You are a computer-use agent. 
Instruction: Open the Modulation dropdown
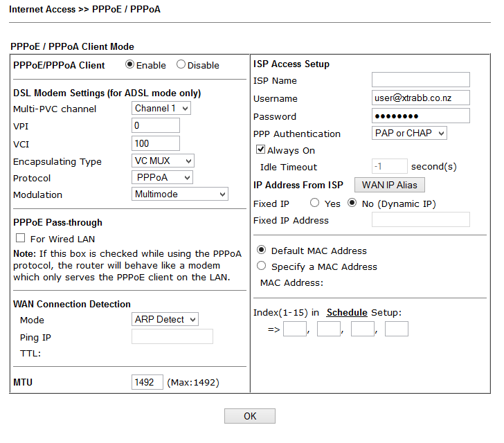180,195
